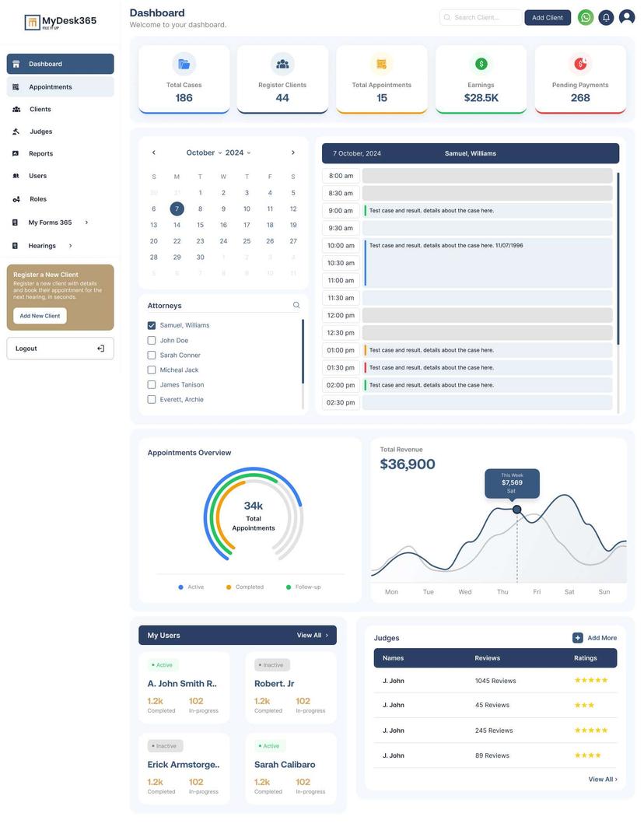Click the attorneys list scrollbar

pyautogui.click(x=303, y=352)
